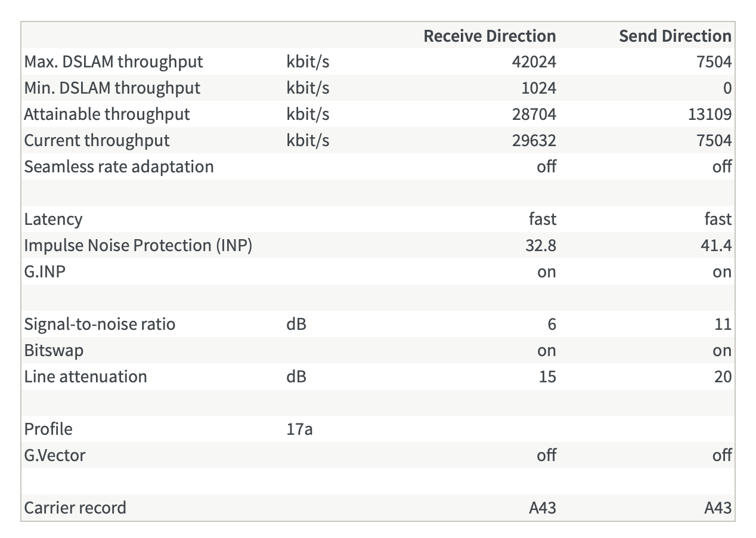Select the Latency row label
The image size is (756, 538).
(53, 219)
